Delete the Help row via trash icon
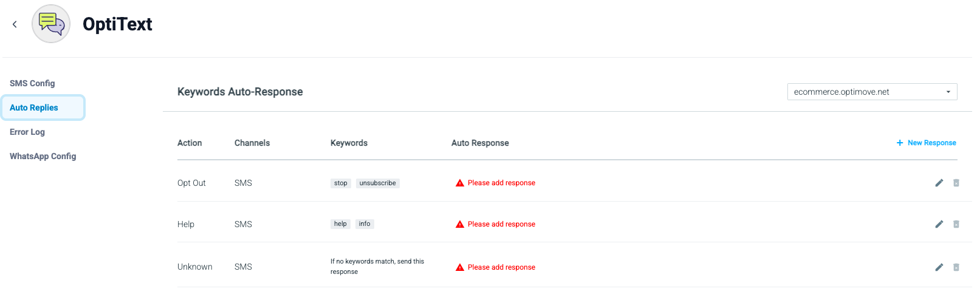The image size is (980, 297). [x=956, y=224]
